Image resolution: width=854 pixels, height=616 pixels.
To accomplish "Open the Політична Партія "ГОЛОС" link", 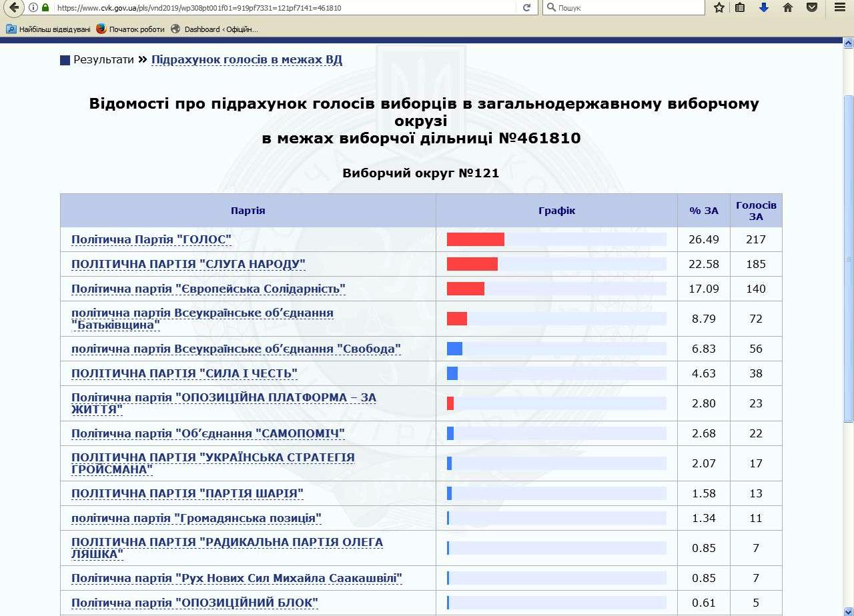I will click(151, 239).
